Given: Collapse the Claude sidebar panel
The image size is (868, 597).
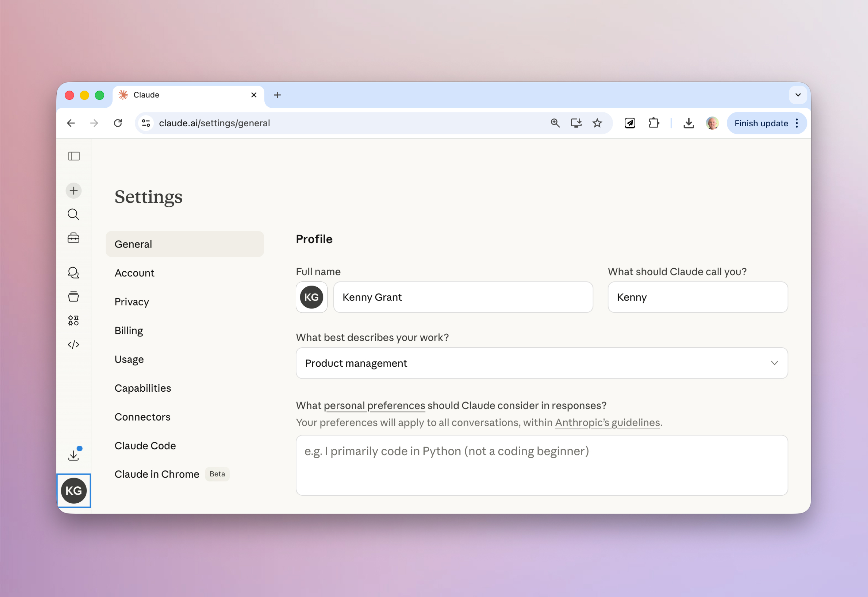Looking at the screenshot, I should (74, 156).
